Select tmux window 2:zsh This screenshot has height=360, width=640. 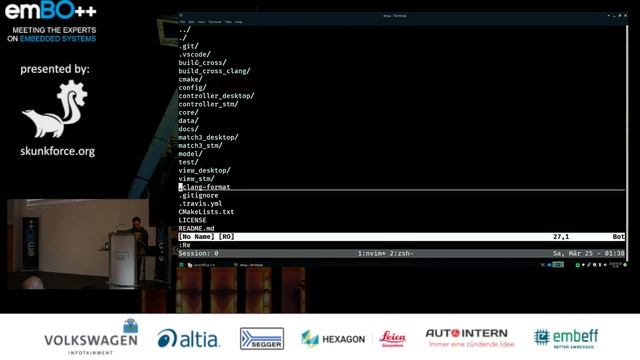pos(402,253)
